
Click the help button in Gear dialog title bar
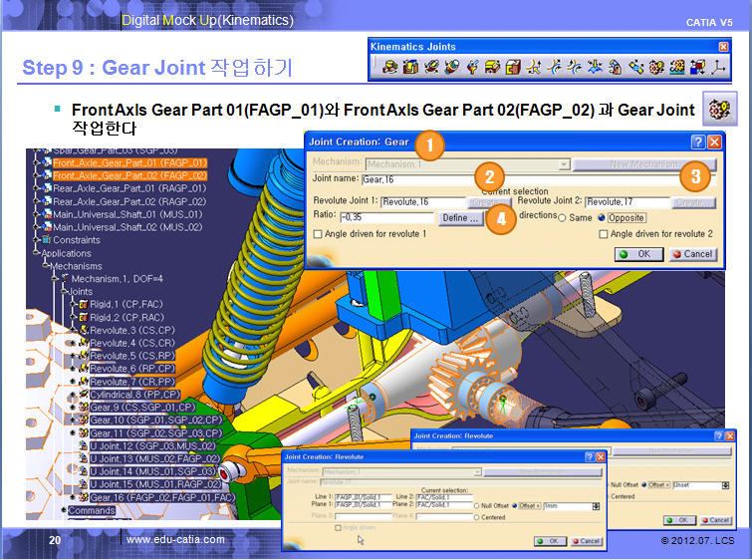click(698, 142)
